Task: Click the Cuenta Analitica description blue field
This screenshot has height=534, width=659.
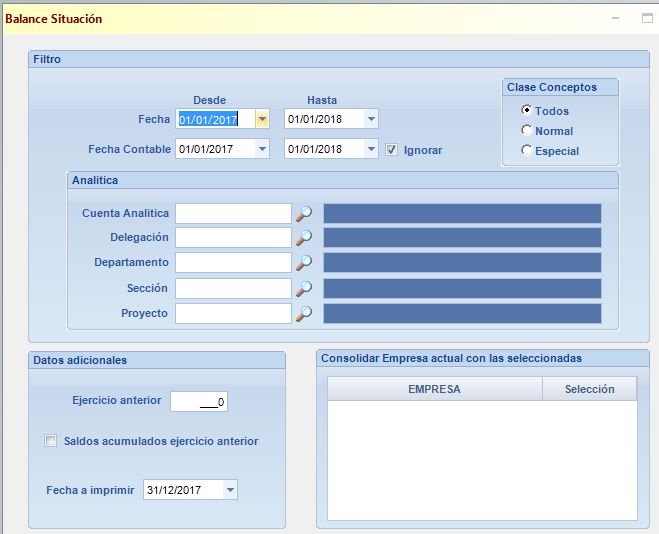Action: 462,213
